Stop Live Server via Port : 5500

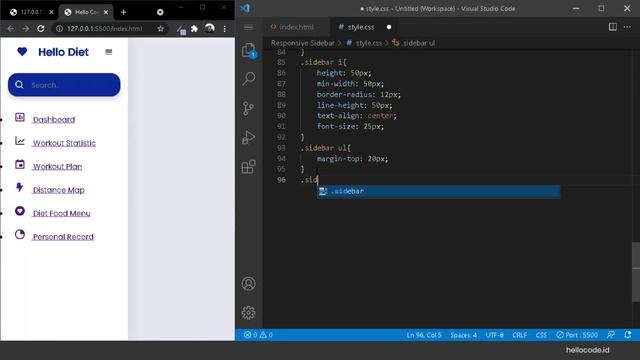[577, 335]
